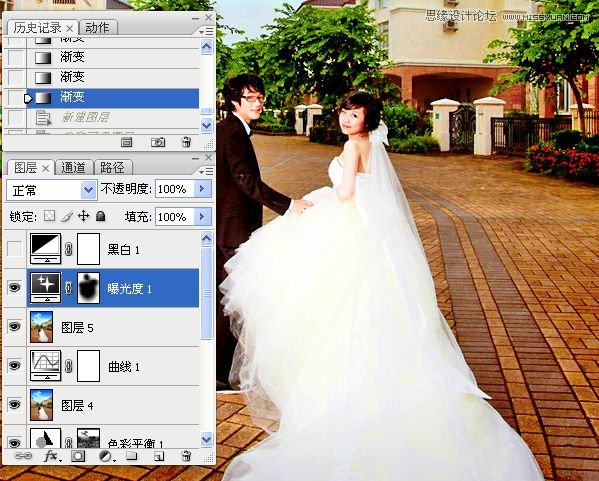Image resolution: width=599 pixels, height=481 pixels.
Task: Click the 新建图层 history state icon
Action: (x=43, y=118)
